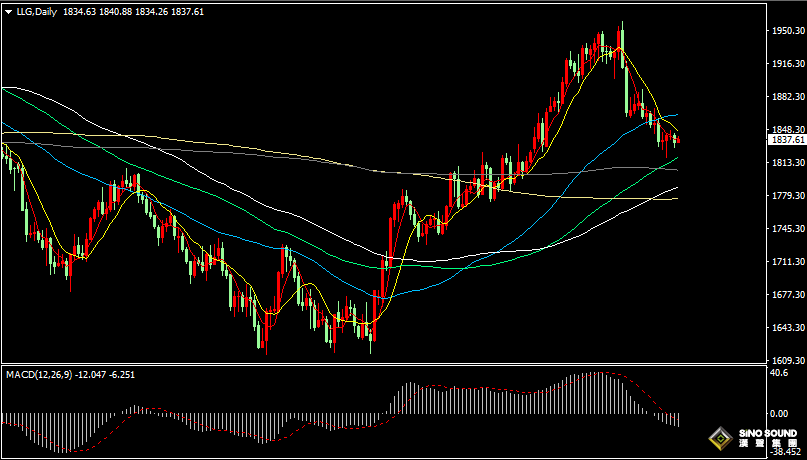Select the 1834.63 open value in header

[79, 11]
